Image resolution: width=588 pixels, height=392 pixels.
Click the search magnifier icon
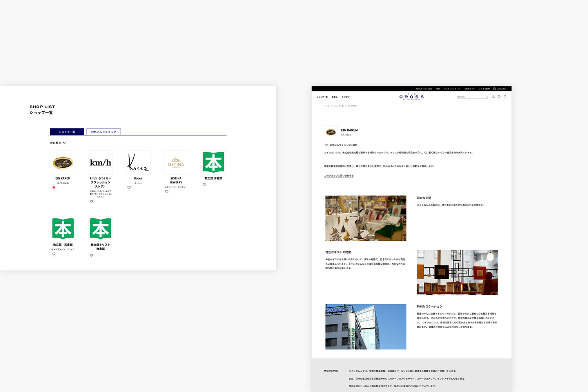click(487, 97)
